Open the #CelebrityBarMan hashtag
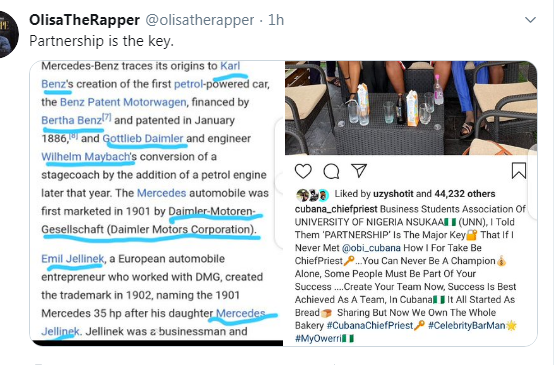This screenshot has height=365, width=559. point(466,325)
